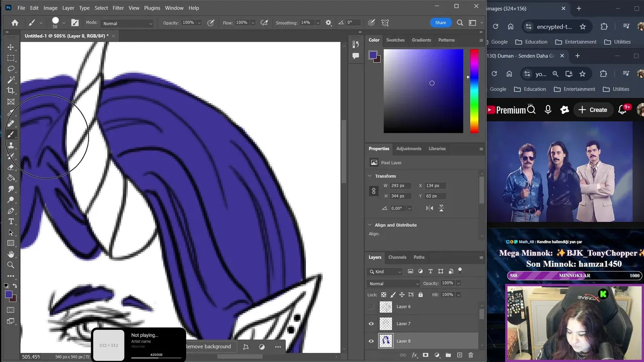This screenshot has width=644, height=362.
Task: Select the Path Selection tool
Action: [11, 233]
